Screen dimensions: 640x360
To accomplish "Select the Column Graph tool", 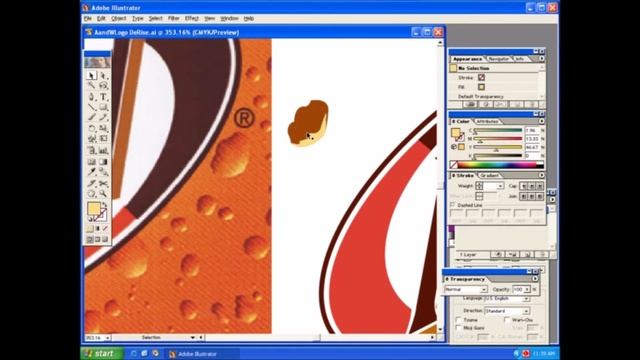I will (x=103, y=151).
